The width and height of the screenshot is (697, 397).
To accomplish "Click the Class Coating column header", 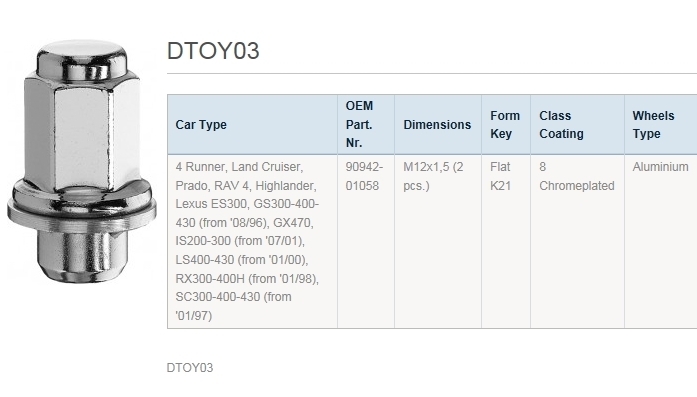I will click(x=577, y=124).
